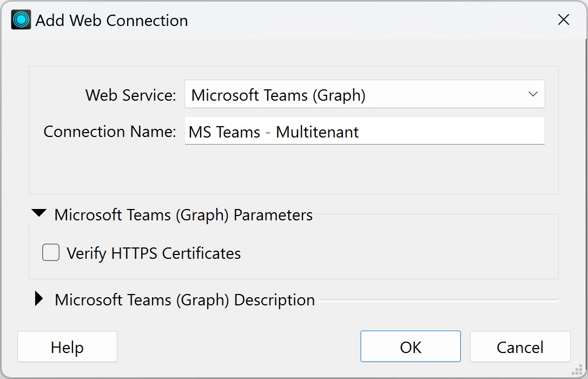Screen dimensions: 588x379
Task: Click the dropdown arrow on Web Service field
Action: pyautogui.click(x=533, y=94)
